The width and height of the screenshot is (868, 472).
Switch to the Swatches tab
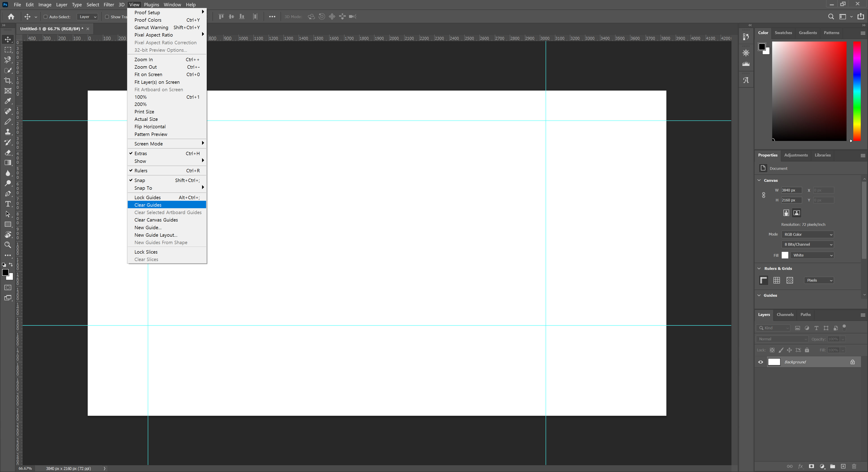(783, 33)
